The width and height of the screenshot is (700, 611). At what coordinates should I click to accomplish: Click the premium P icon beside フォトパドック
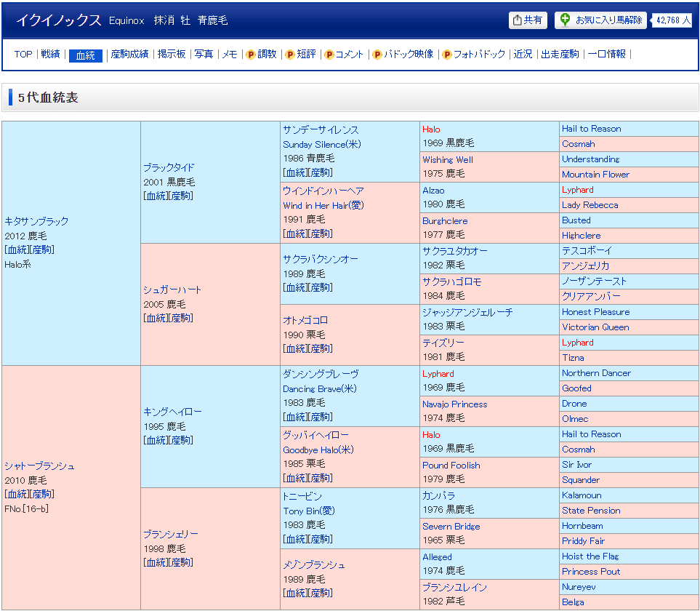(446, 55)
